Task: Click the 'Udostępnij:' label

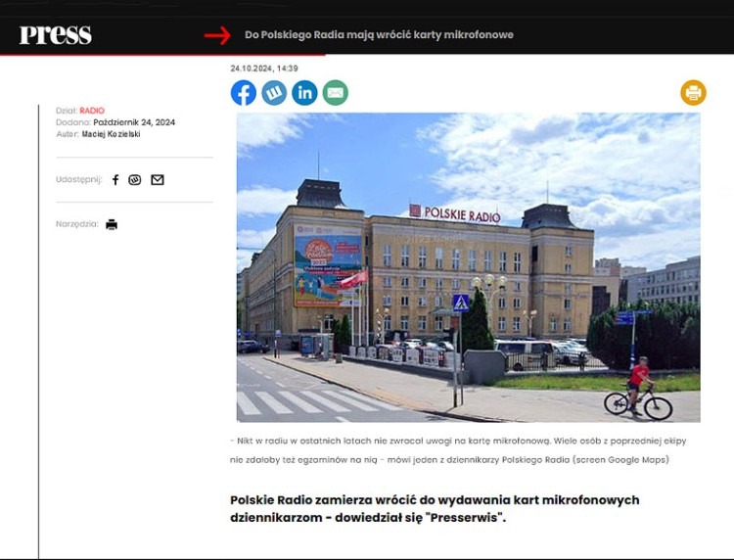Action: 78,179
